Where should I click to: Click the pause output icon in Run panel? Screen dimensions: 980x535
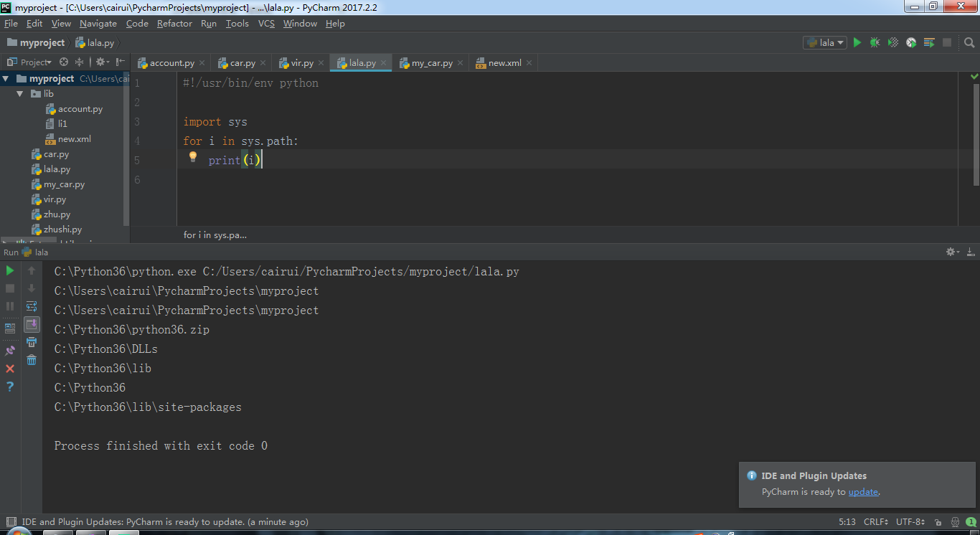click(x=10, y=306)
